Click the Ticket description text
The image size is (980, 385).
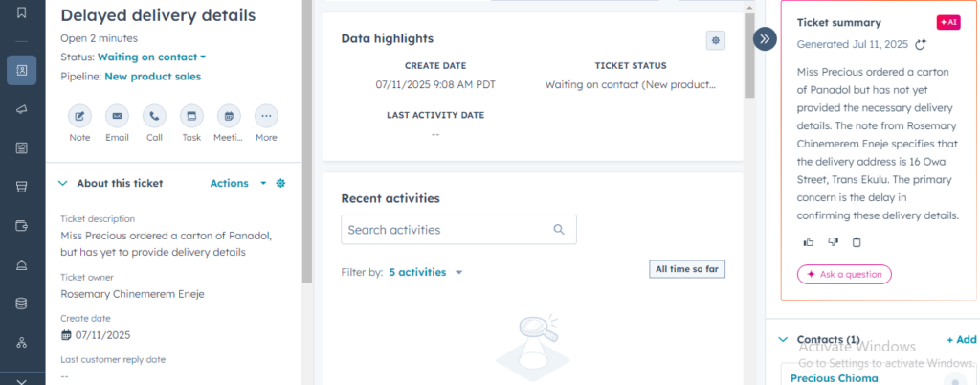click(x=167, y=244)
